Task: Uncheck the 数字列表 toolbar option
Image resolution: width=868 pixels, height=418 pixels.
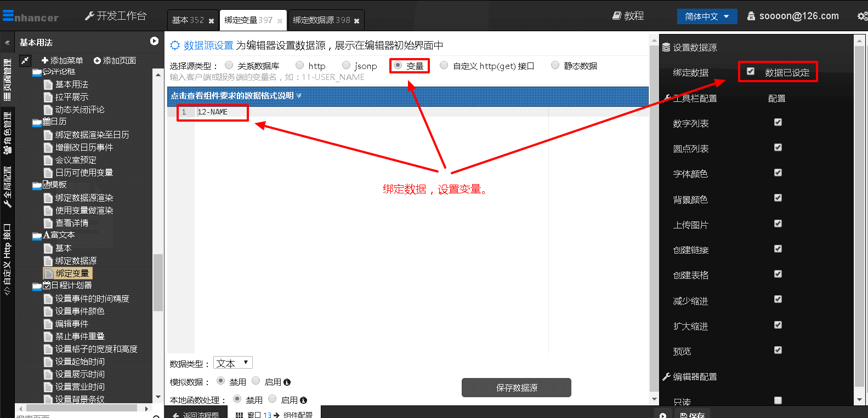Action: 778,122
